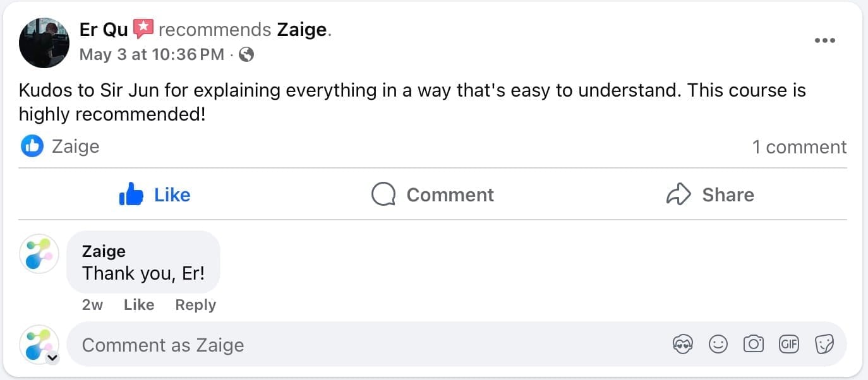Switch commenting profile via avatar dropdown arrow
Viewport: 868px width, 380px height.
[53, 358]
